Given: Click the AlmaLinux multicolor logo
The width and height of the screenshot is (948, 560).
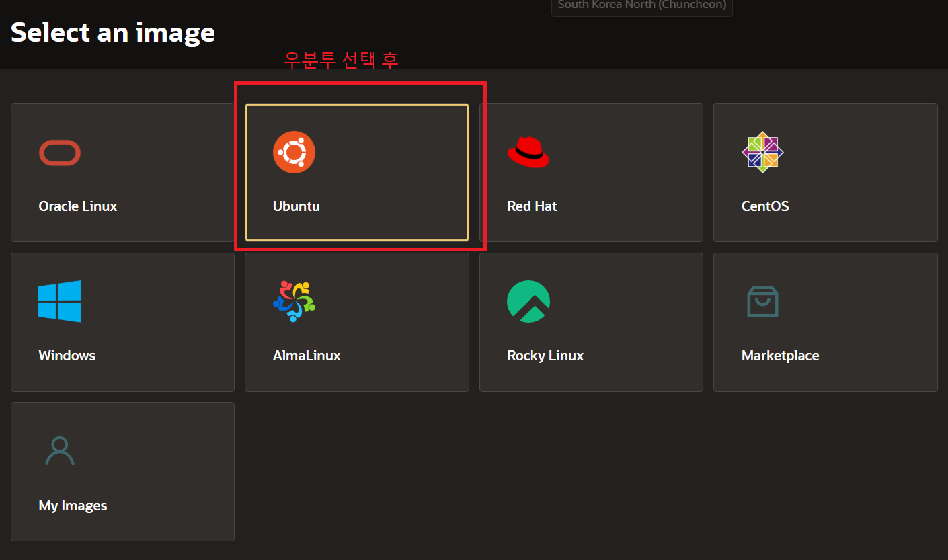Looking at the screenshot, I should (x=294, y=301).
